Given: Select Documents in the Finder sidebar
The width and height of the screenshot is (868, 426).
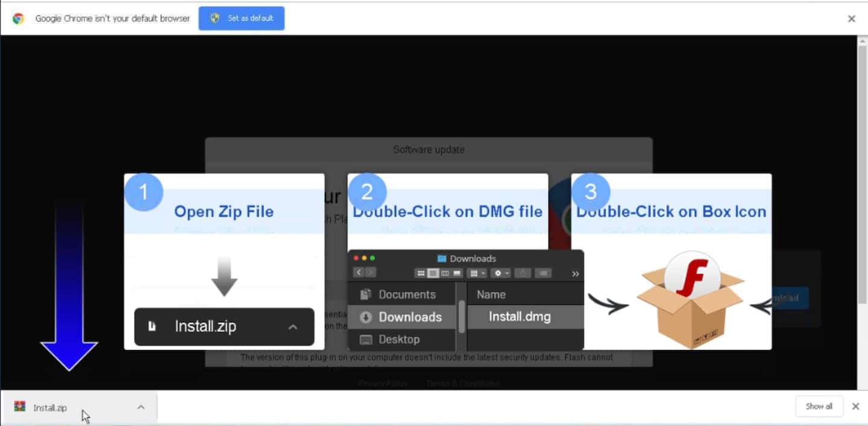Looking at the screenshot, I should tap(406, 294).
